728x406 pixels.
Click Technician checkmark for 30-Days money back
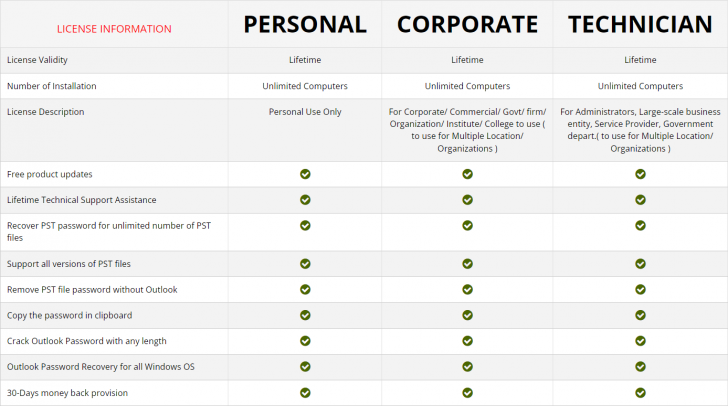point(640,393)
